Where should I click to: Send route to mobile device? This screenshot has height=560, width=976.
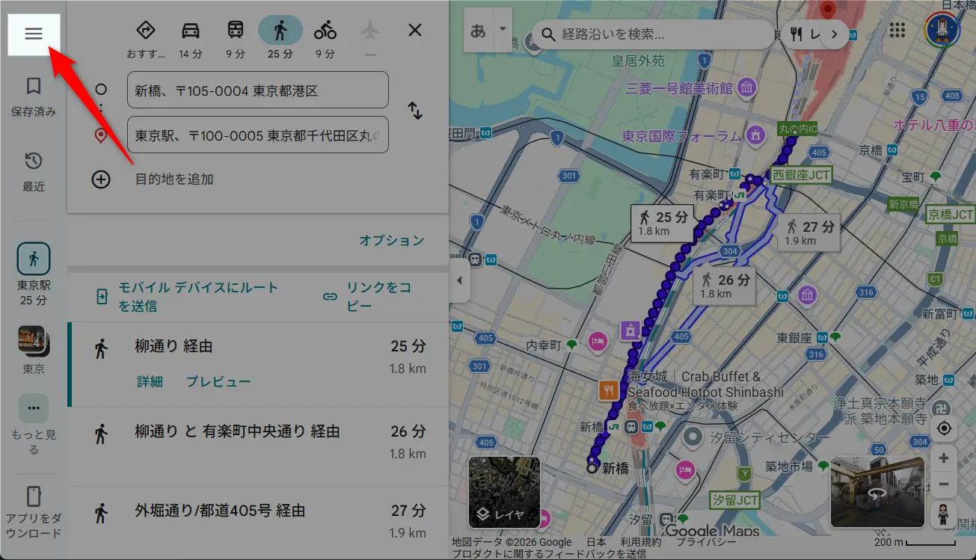tap(188, 297)
